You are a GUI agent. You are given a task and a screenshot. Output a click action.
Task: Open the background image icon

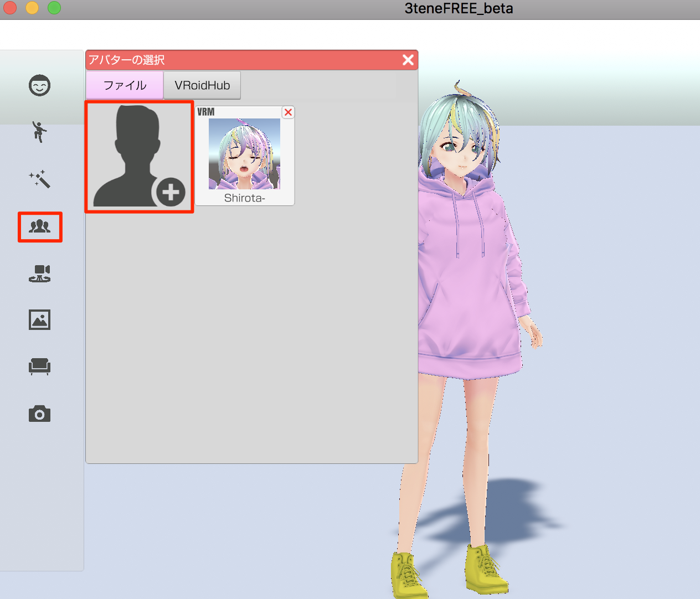[39, 319]
